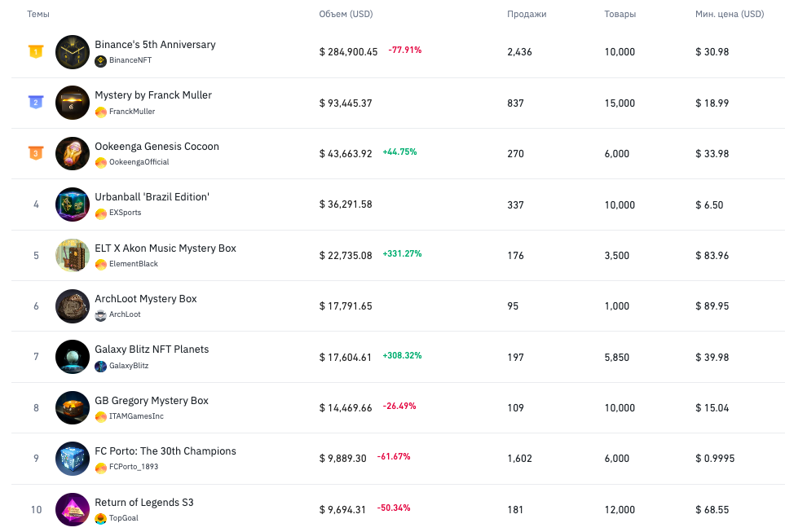Click the FranckMuller creator name

click(x=132, y=111)
